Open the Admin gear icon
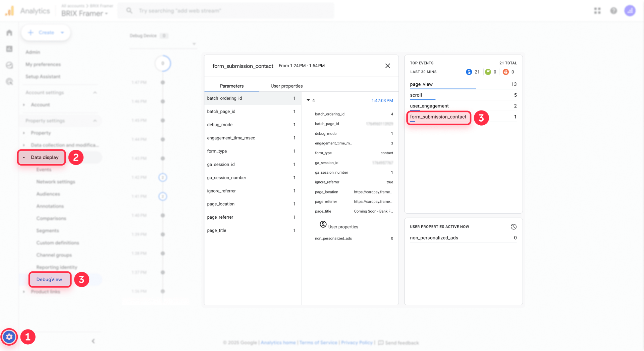644x351 pixels. [9, 337]
